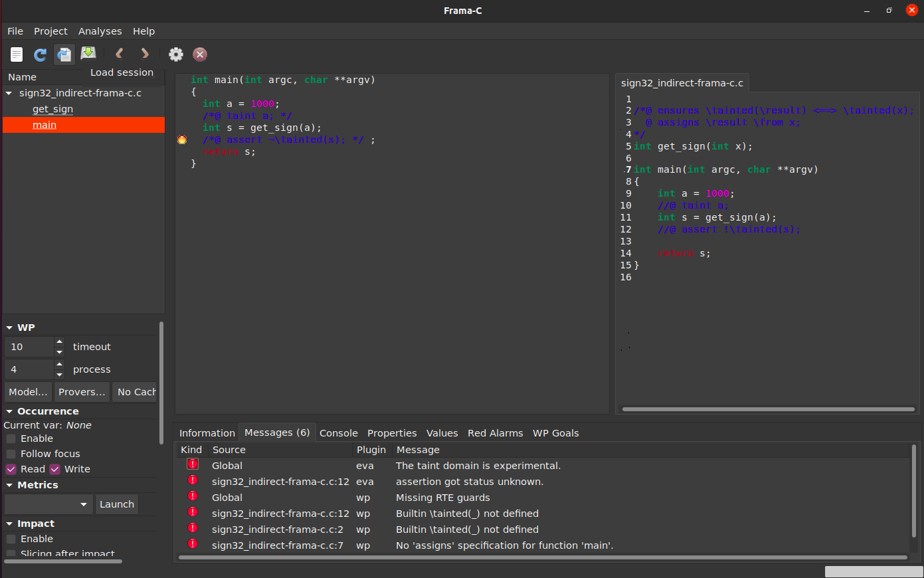Select main in the function tree
Screen dimensions: 924x578
[45, 125]
